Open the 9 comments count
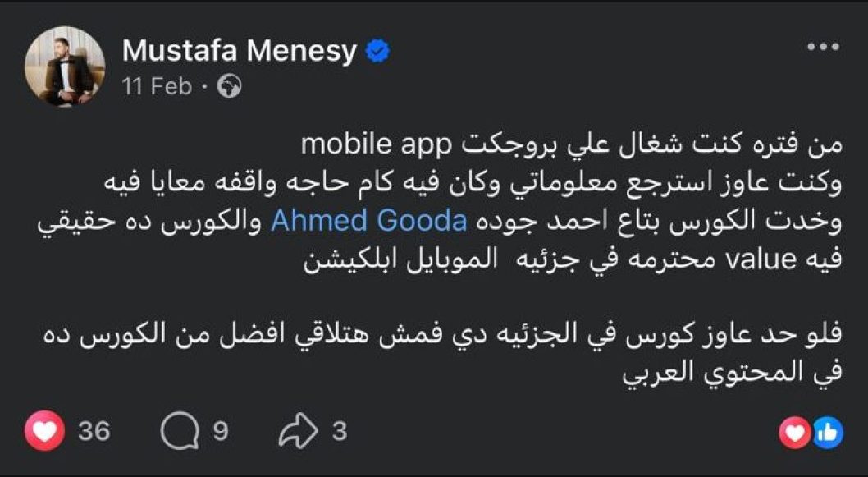Viewport: 868px width, 477px height. [221, 432]
